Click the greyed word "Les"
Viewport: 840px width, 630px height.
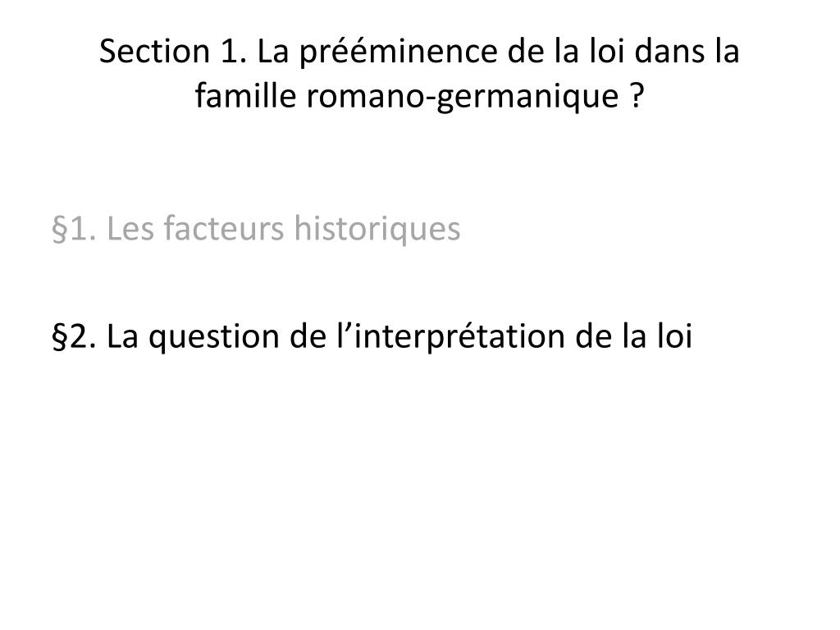click(x=130, y=229)
